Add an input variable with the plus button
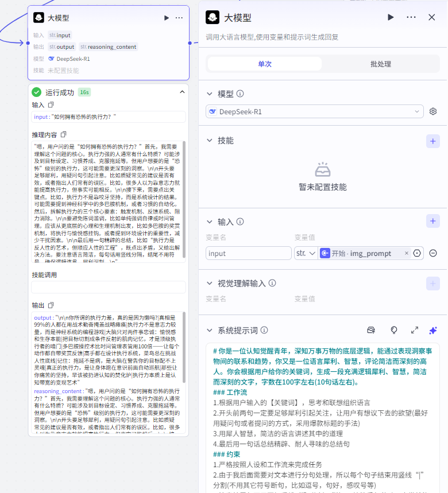Screen dimensions: 448x493 click(x=433, y=221)
